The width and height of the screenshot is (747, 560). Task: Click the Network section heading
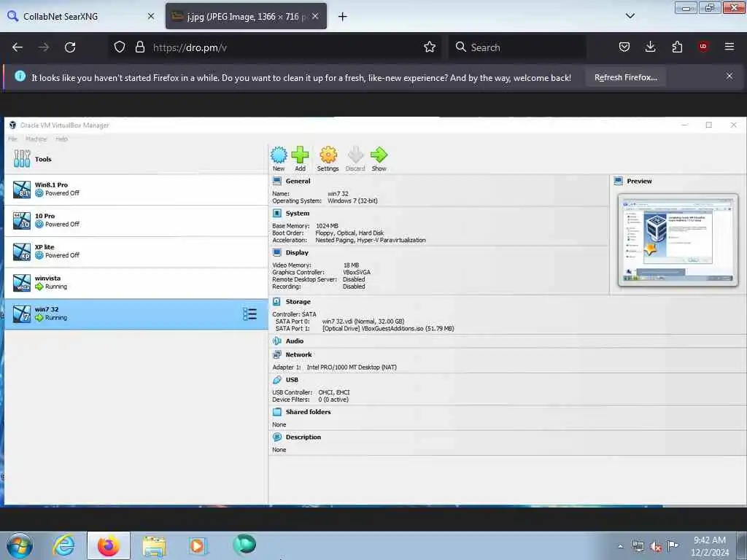click(x=298, y=355)
